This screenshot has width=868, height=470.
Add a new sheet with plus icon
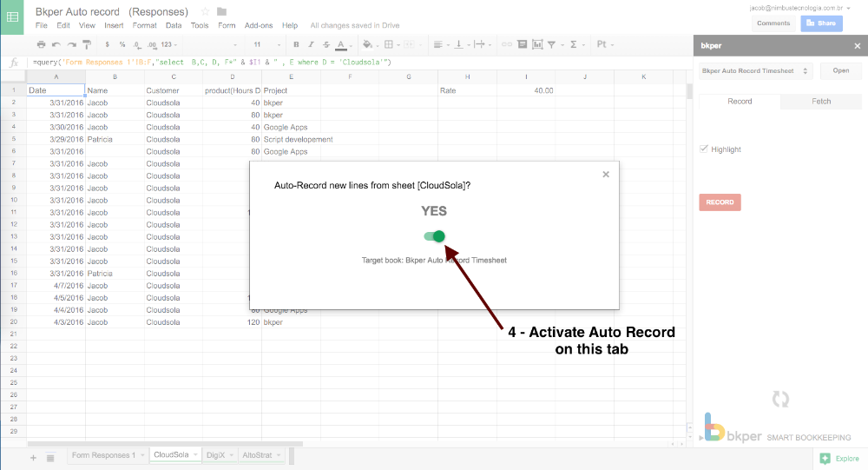click(x=33, y=458)
